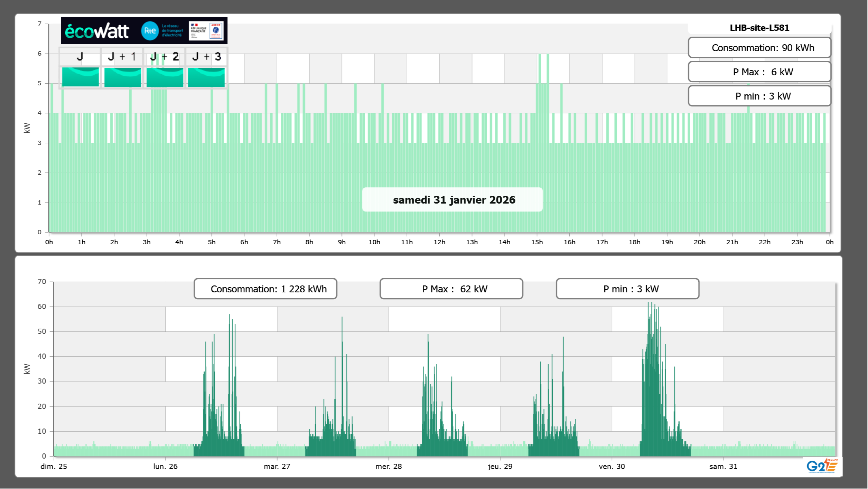The image size is (868, 489).
Task: Click the green J + 3 tile
Action: pos(206,77)
